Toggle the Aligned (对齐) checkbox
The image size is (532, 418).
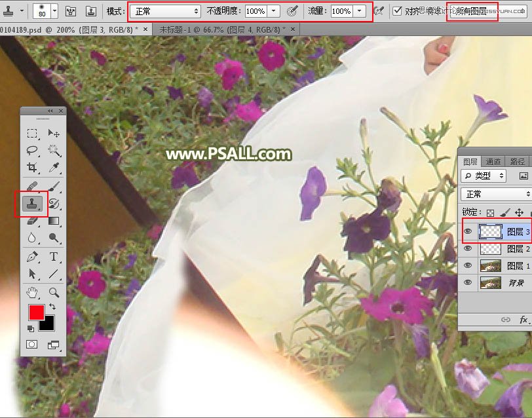point(396,11)
